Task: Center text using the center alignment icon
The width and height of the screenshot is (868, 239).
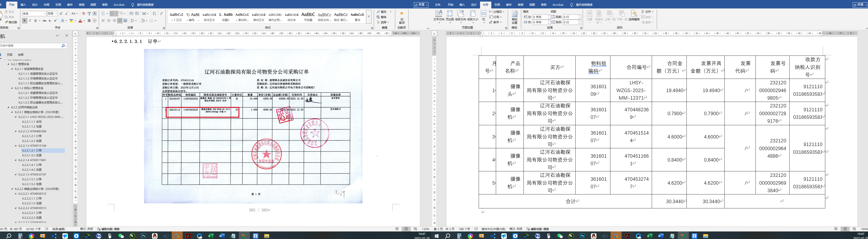Action: [x=109, y=21]
